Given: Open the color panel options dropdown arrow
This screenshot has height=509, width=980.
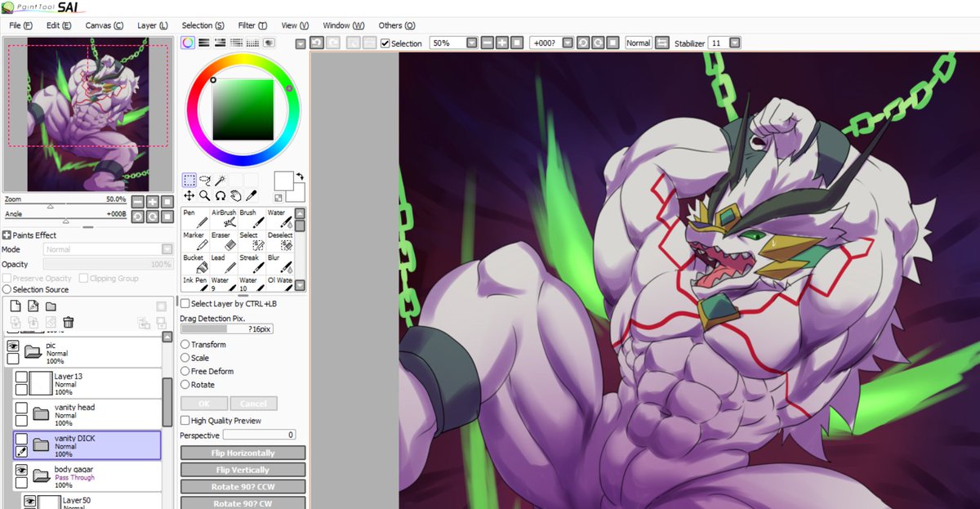Looking at the screenshot, I should pyautogui.click(x=301, y=43).
